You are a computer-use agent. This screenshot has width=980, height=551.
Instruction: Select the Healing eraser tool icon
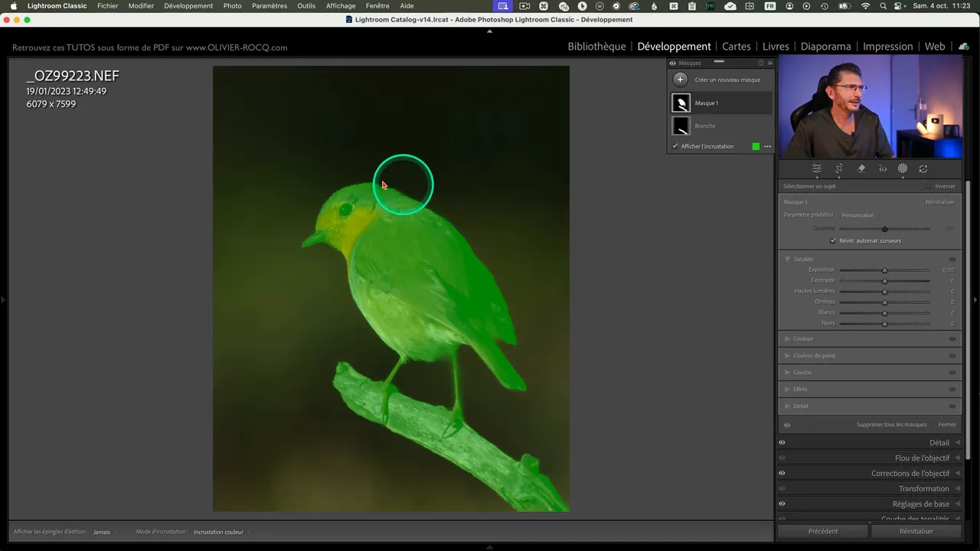[x=861, y=169]
